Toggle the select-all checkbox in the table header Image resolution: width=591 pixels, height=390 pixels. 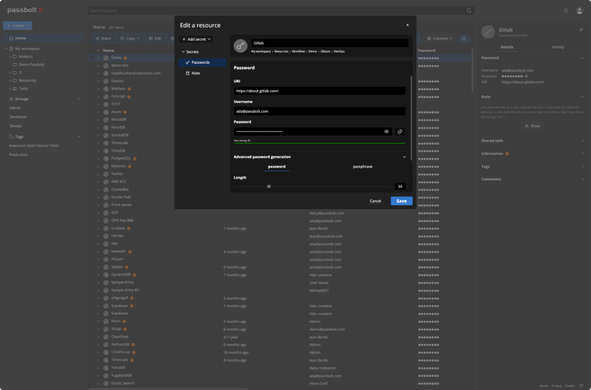pyautogui.click(x=92, y=50)
